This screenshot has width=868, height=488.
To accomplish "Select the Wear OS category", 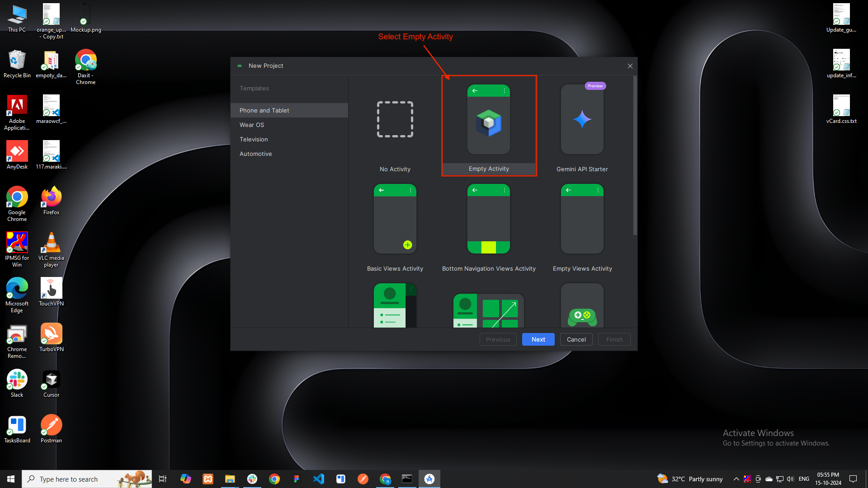I will point(251,125).
